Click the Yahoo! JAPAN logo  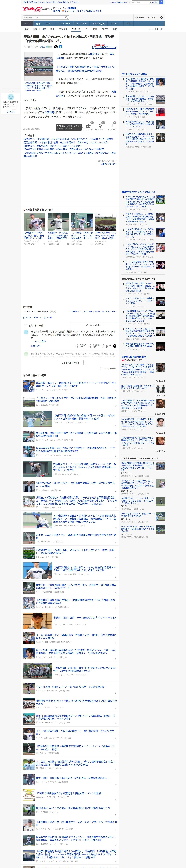pos(32,9)
